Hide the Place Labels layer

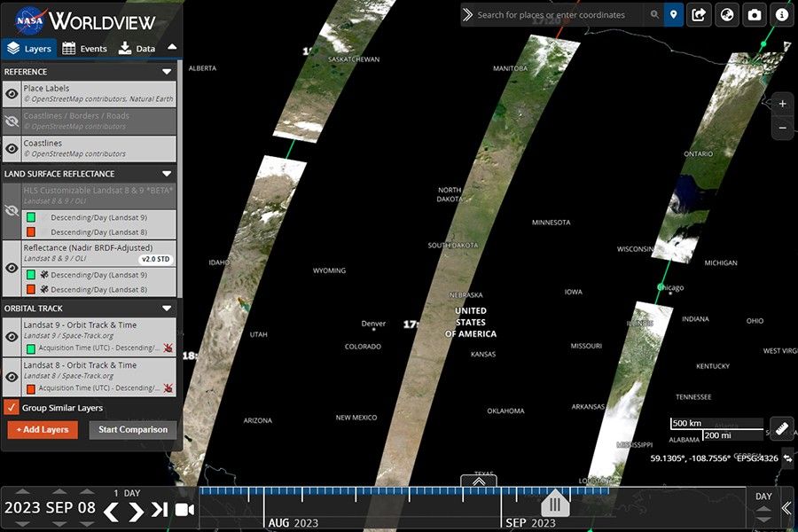[10, 93]
